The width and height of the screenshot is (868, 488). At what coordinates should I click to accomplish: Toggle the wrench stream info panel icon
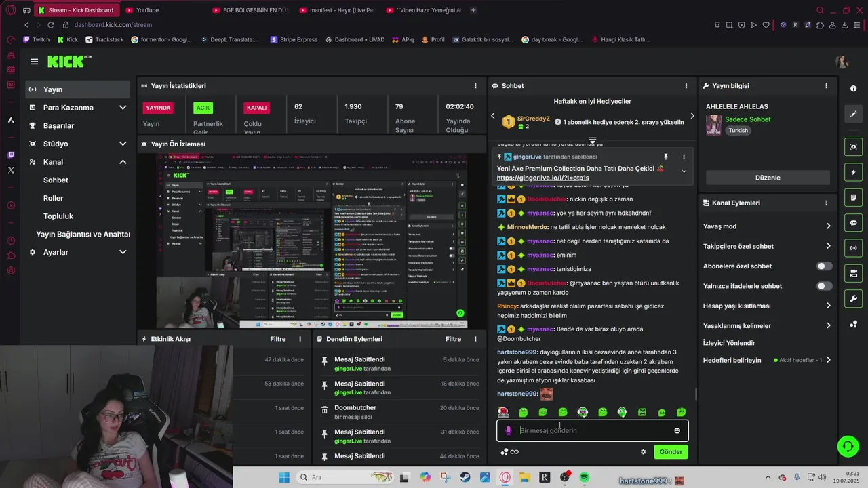tap(853, 299)
